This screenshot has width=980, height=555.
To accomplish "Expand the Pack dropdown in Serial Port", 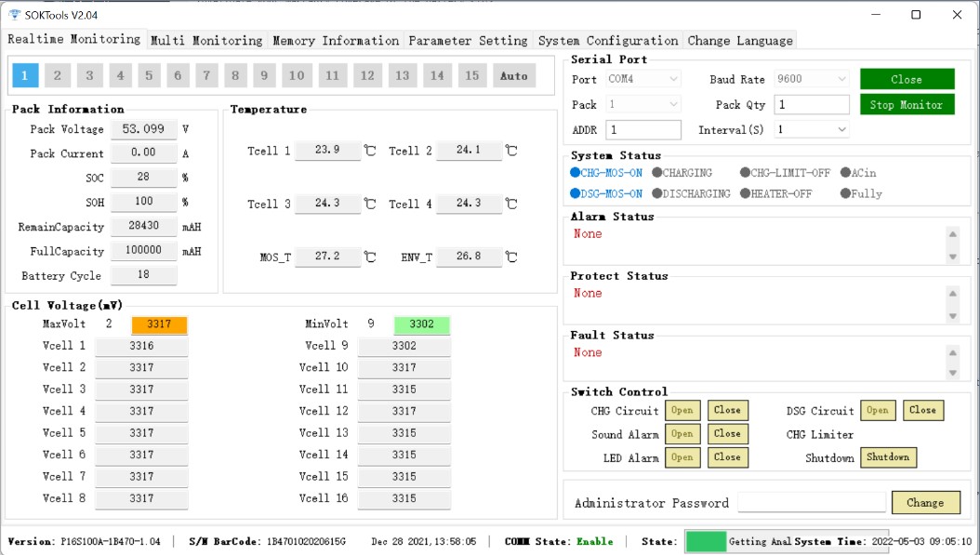I will point(643,104).
